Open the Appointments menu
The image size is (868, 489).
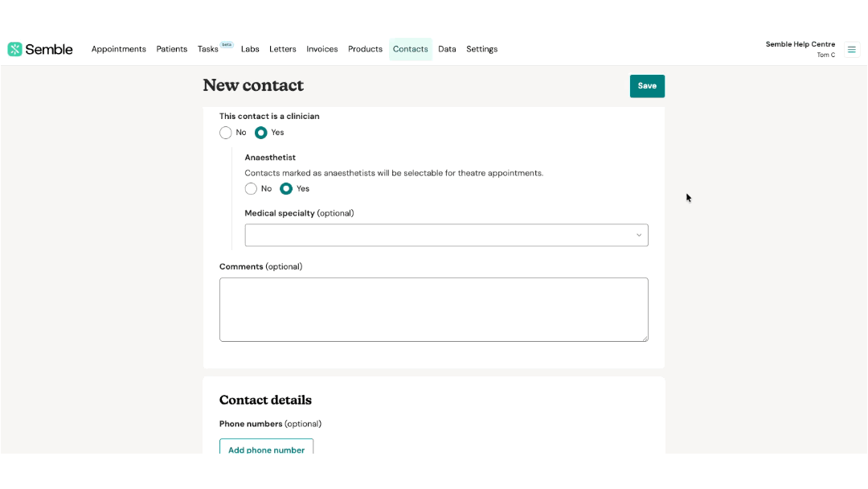coord(119,49)
